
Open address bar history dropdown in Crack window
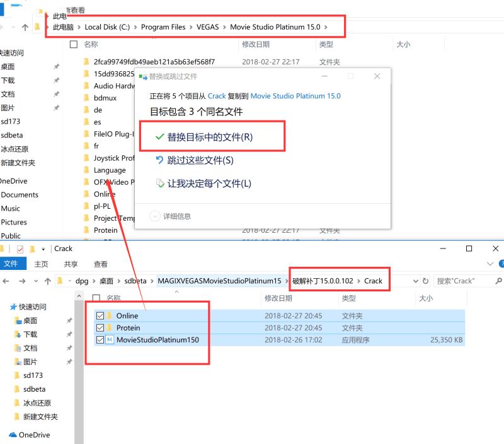click(x=415, y=281)
